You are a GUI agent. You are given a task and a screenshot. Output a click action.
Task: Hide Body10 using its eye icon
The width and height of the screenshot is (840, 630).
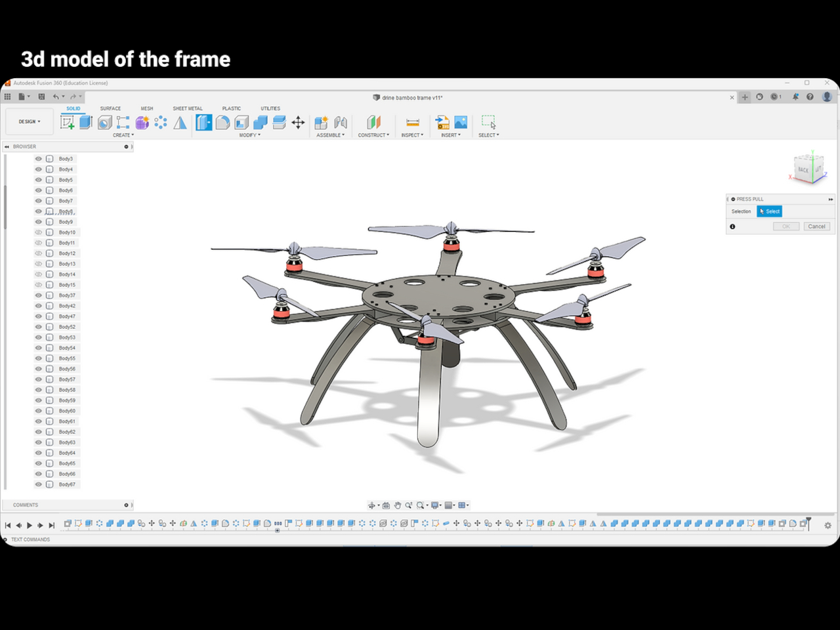39,232
